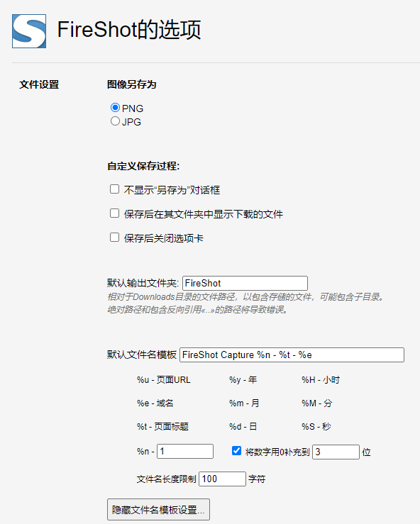Viewport: 420px width, 524px height.
Task: Click the FireShot的选项 page title
Action: 129,30
